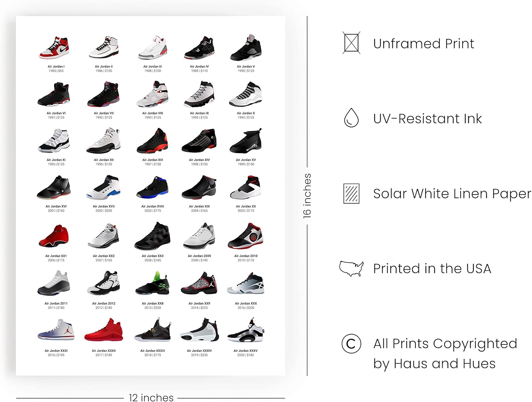Image resolution: width=532 pixels, height=402 pixels.
Task: Click the copyright symbol icon
Action: coord(351,343)
